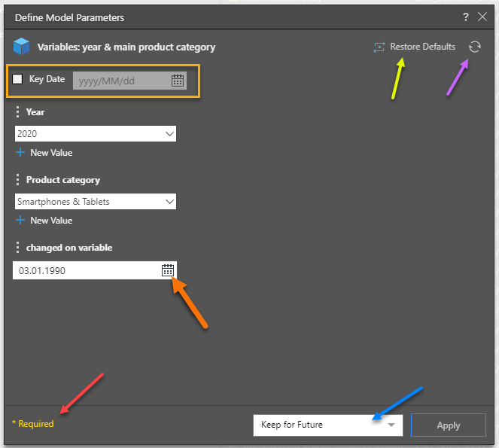The height and width of the screenshot is (448, 499).
Task: Click the changed on variable three-dot handle
Action: (18, 248)
